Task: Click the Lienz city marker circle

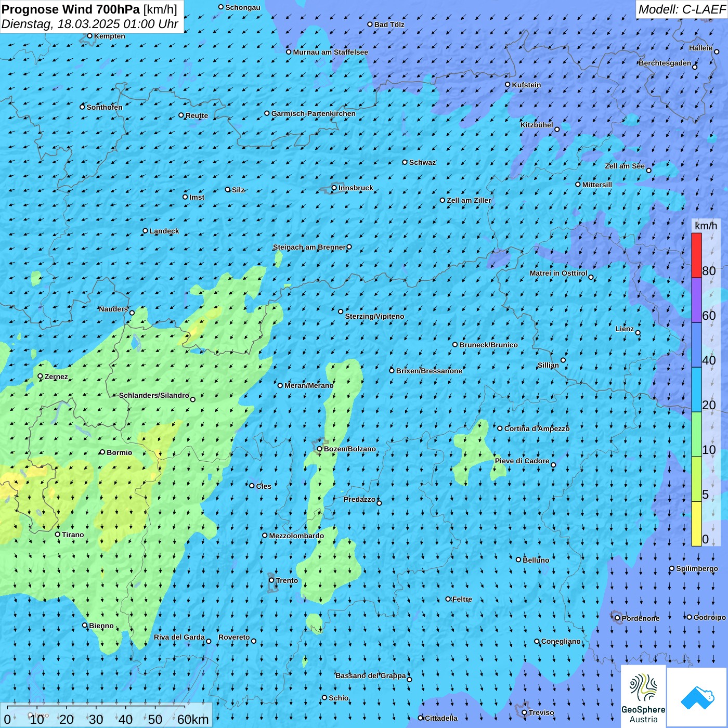Action: pyautogui.click(x=638, y=333)
